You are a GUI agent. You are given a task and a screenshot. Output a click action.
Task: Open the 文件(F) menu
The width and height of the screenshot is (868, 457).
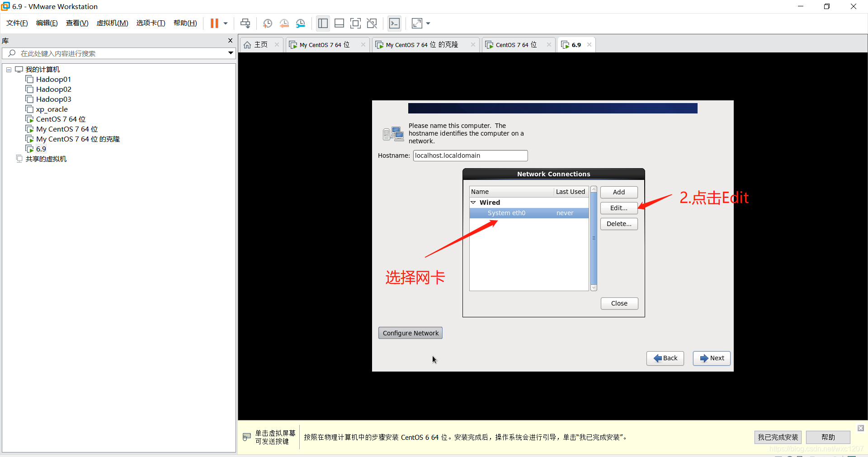click(17, 23)
